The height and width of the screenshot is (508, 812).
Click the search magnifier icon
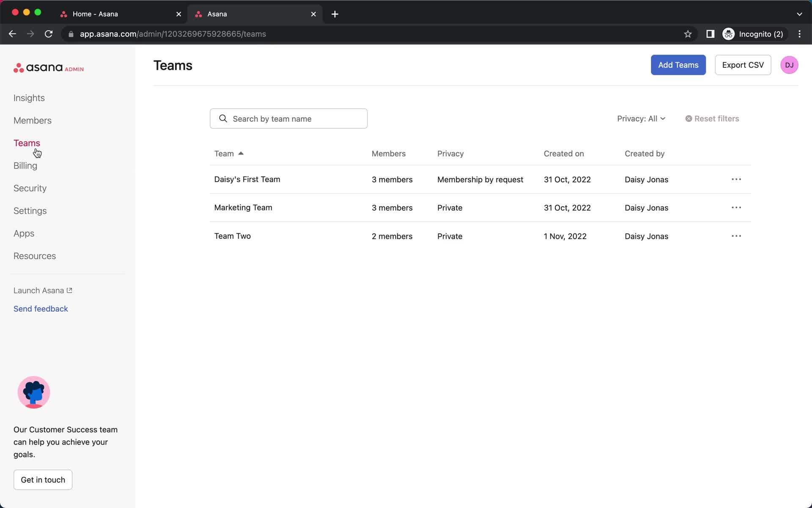[x=223, y=119]
